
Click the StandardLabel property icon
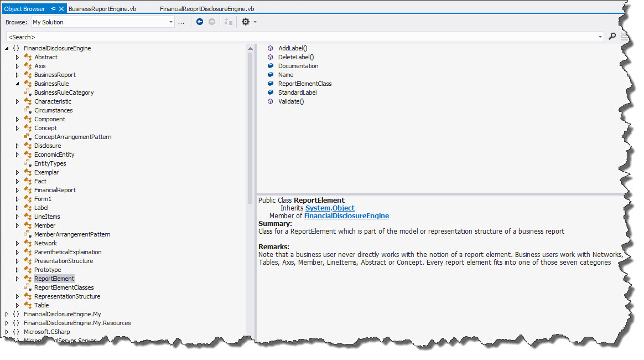[270, 92]
